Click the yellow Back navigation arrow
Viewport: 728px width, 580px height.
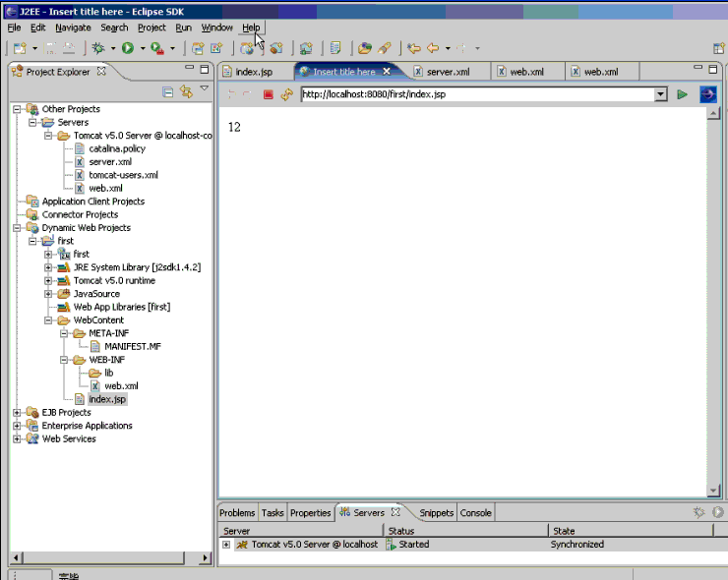pyautogui.click(x=433, y=48)
